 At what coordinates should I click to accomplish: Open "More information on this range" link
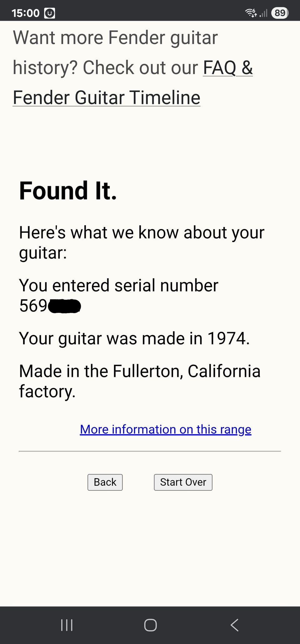click(165, 429)
